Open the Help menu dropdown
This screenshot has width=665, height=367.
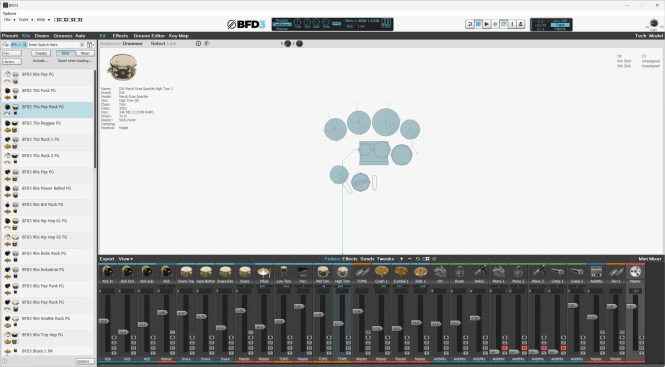pyautogui.click(x=43, y=20)
